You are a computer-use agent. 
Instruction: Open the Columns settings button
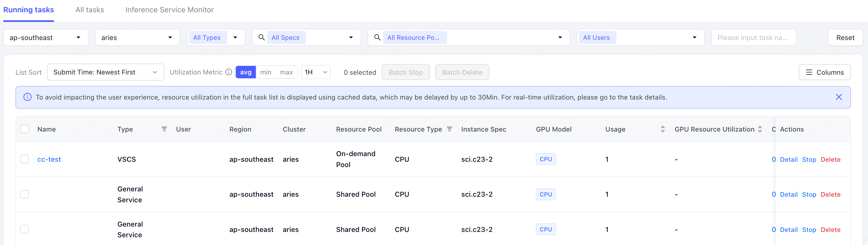(x=825, y=72)
